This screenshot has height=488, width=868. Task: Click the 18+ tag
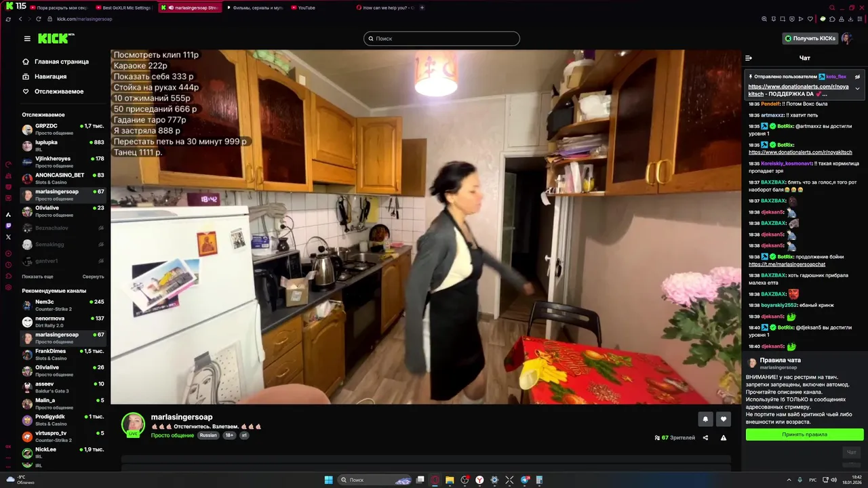point(229,435)
